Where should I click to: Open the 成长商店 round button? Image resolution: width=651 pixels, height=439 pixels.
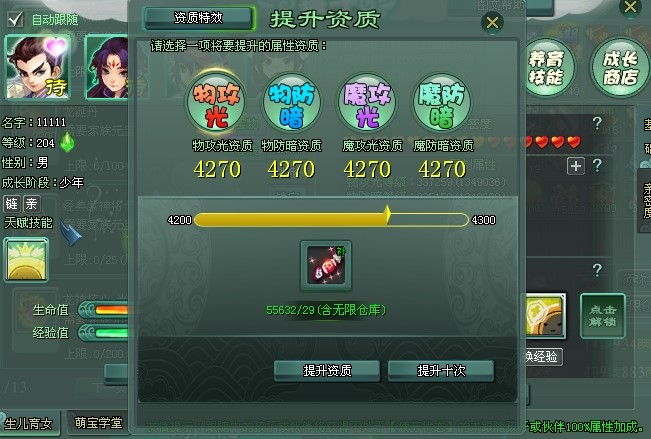point(620,68)
